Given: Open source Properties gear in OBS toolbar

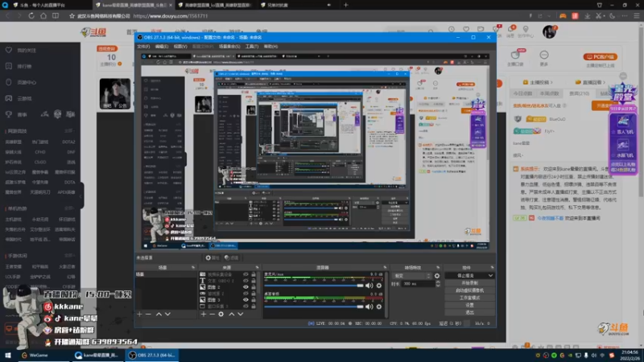Looking at the screenshot, I should click(x=213, y=257).
